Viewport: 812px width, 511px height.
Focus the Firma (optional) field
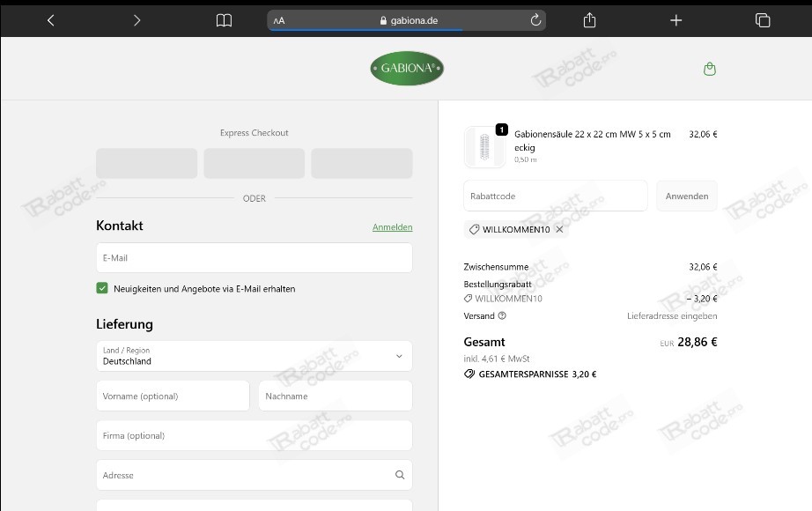(255, 435)
